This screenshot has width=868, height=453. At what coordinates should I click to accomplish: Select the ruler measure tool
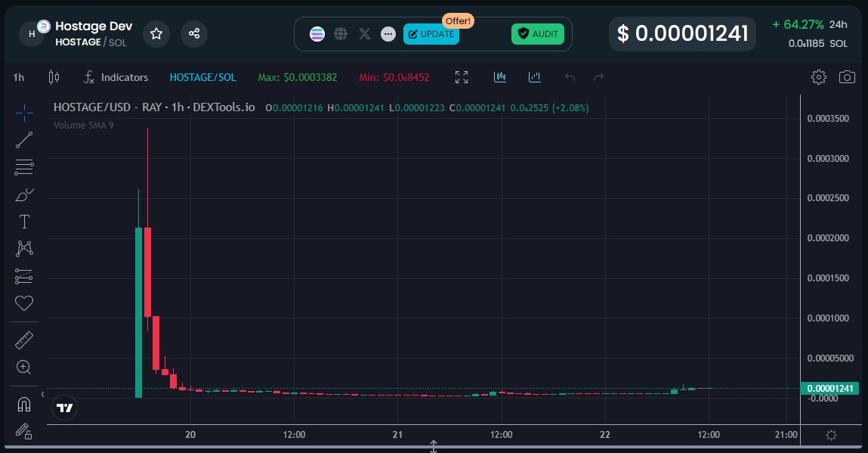24,340
